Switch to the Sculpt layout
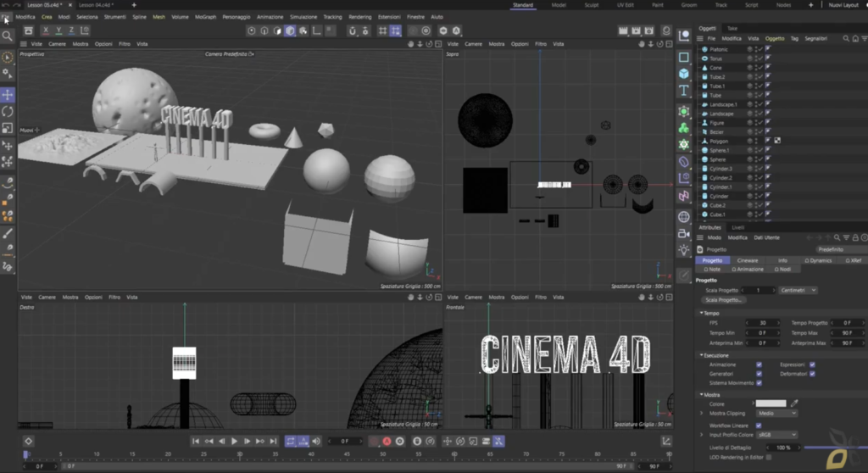The width and height of the screenshot is (868, 473). click(591, 5)
